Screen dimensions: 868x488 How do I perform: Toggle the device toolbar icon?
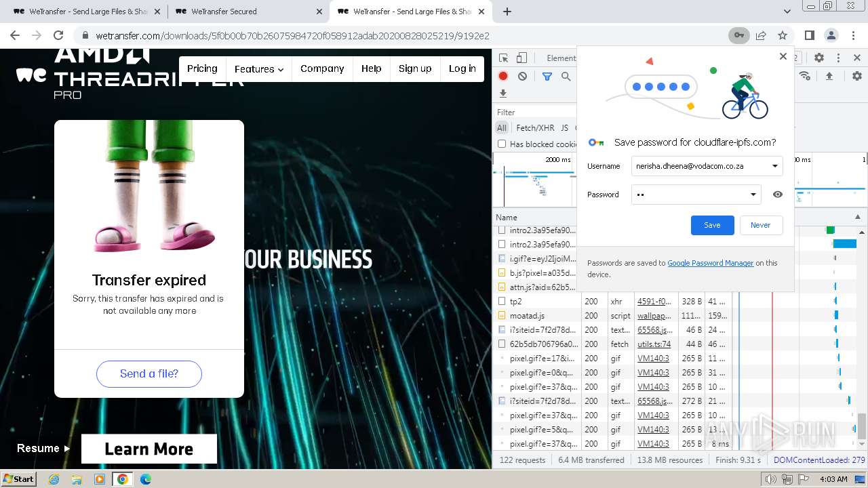(x=521, y=58)
